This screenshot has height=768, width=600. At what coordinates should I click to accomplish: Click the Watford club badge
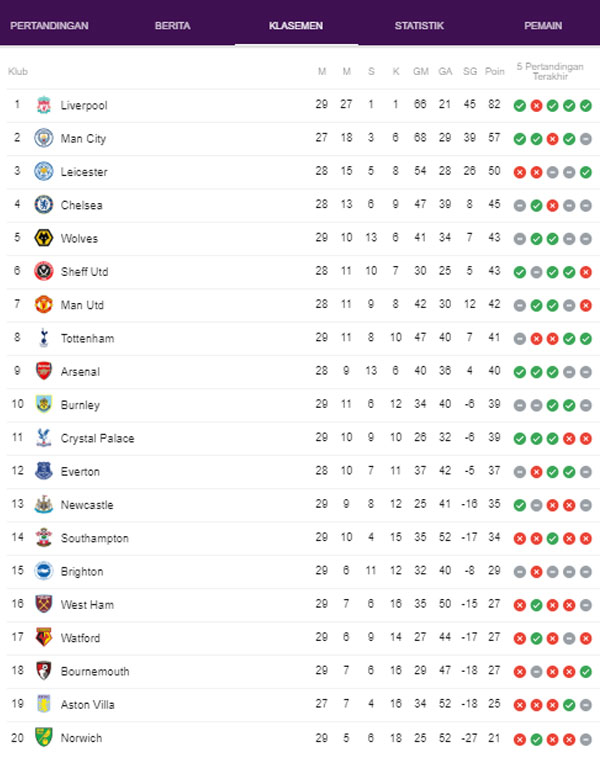click(43, 638)
